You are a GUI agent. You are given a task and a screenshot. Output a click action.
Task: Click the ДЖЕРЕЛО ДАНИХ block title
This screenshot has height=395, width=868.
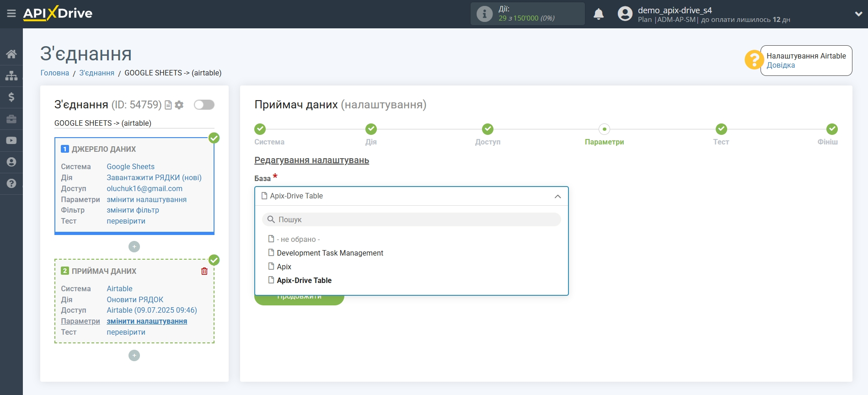point(104,149)
